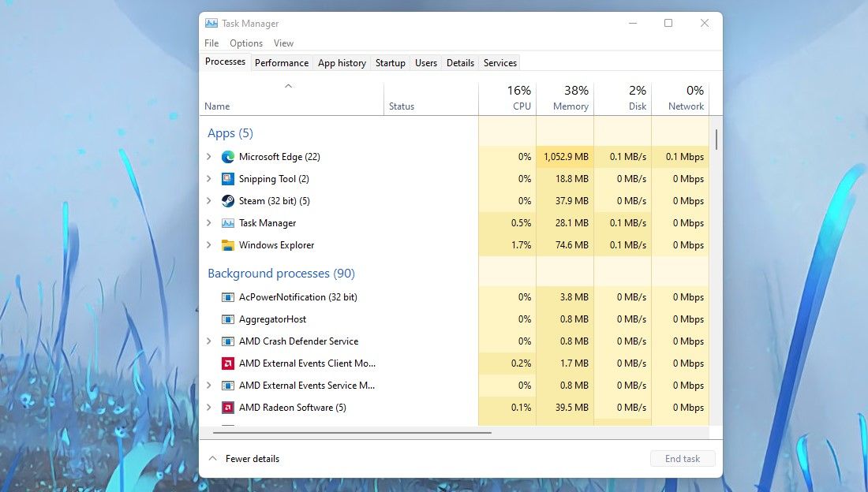Click the AMD External Events Client icon

pos(227,363)
